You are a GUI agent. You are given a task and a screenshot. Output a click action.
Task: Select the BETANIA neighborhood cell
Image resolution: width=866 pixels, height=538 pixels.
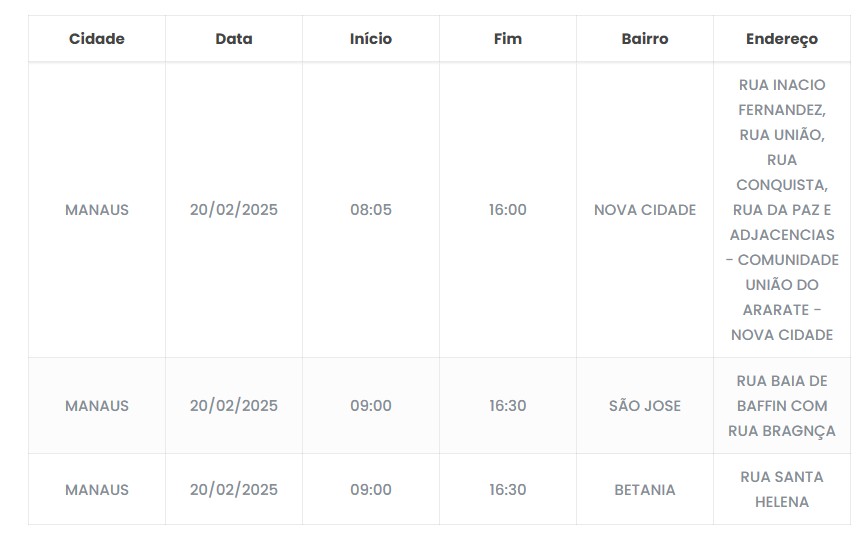point(645,490)
